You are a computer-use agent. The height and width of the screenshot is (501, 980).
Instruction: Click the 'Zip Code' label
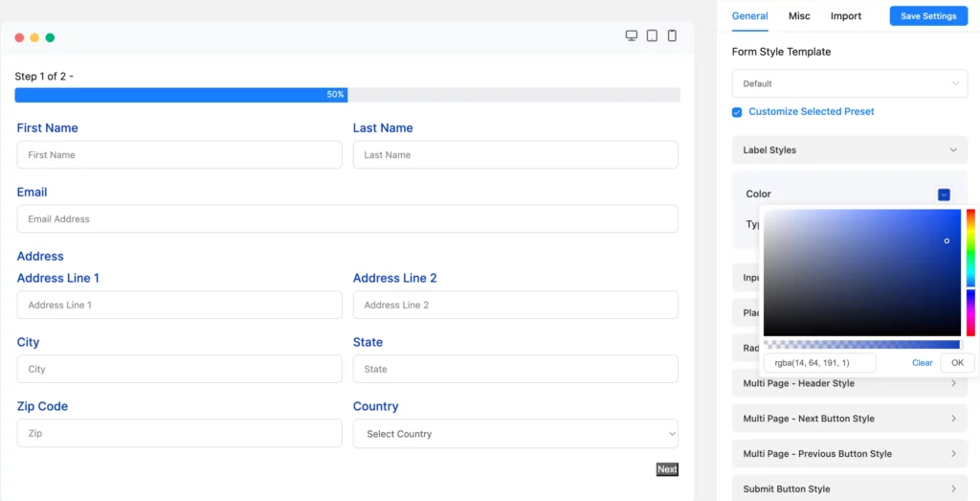tap(42, 406)
